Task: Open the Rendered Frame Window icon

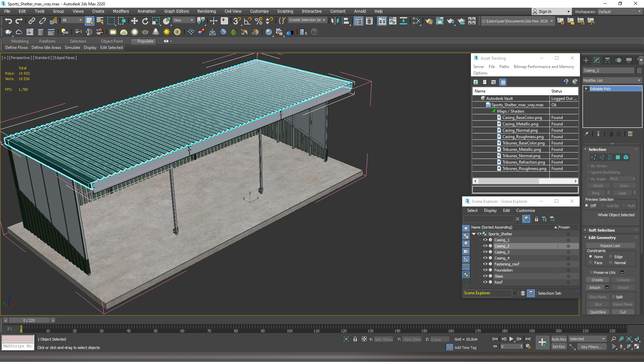Action: (440, 21)
